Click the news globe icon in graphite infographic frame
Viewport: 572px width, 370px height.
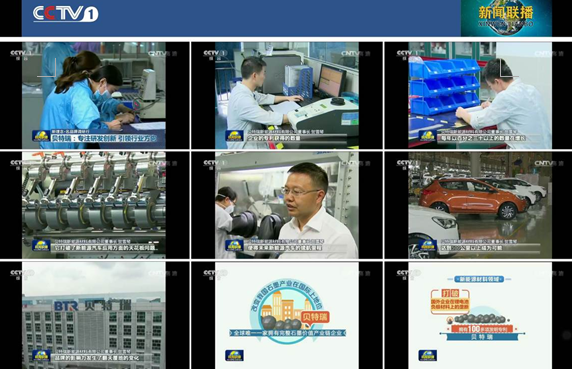coord(234,355)
